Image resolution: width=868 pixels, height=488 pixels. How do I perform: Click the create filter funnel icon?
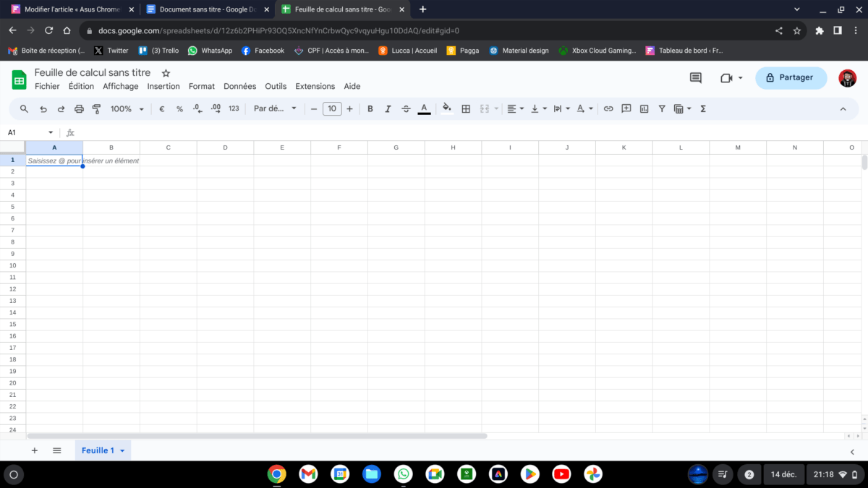point(661,109)
